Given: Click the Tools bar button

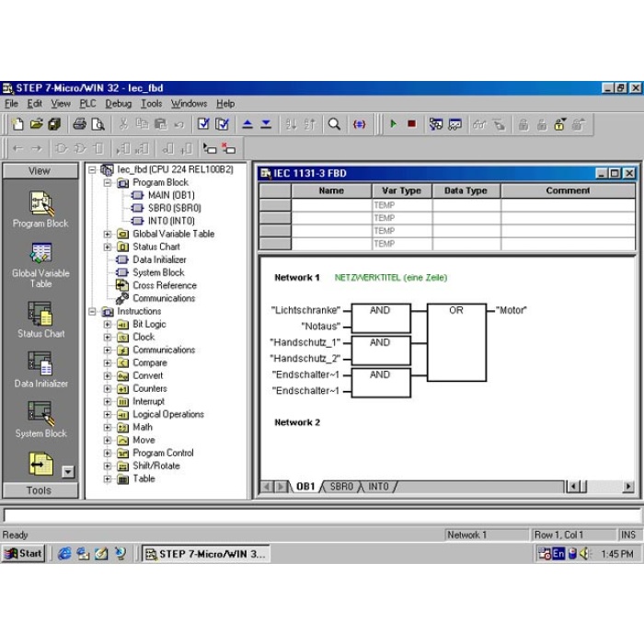Looking at the screenshot, I should (40, 490).
